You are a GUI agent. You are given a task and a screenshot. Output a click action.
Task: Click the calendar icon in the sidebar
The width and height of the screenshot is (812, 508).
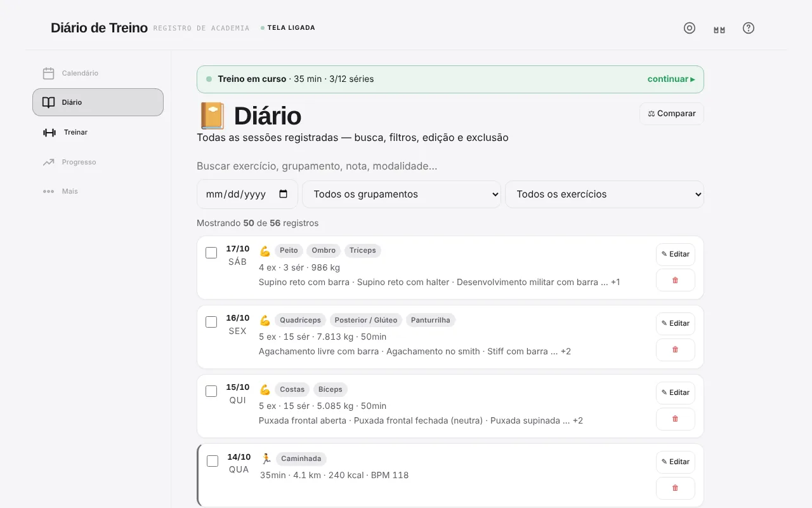tap(49, 73)
